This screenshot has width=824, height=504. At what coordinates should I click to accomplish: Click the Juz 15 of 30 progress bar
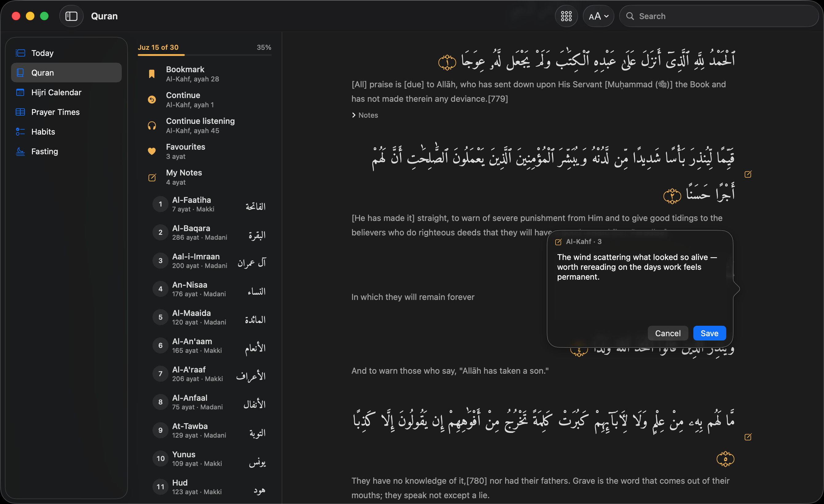205,55
